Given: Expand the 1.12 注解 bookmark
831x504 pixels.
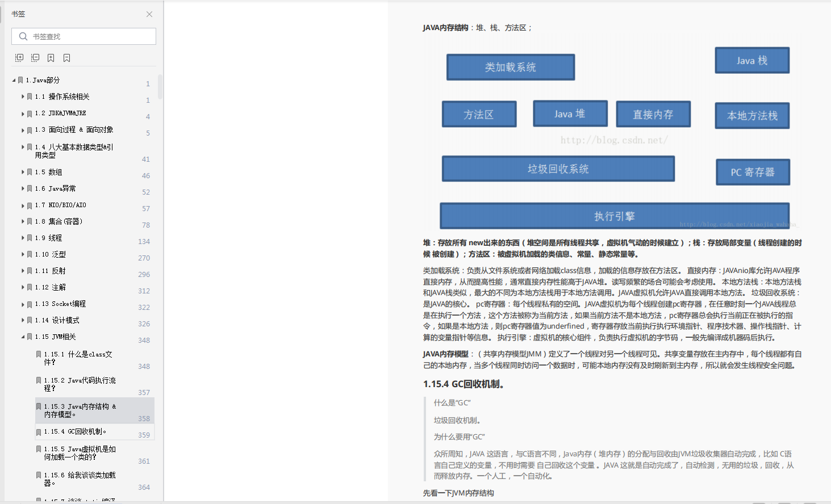Looking at the screenshot, I should (23, 287).
